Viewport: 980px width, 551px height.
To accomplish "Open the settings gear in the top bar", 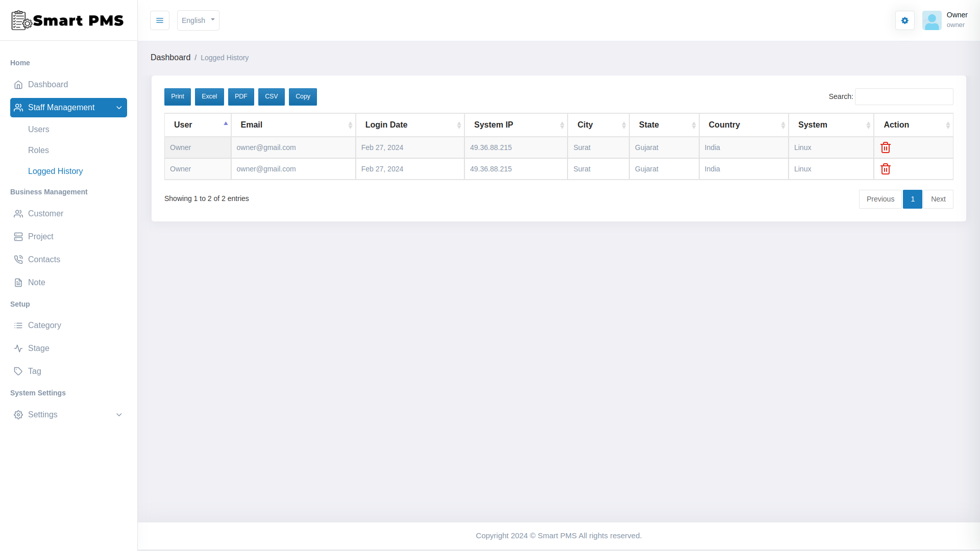I will click(x=905, y=20).
